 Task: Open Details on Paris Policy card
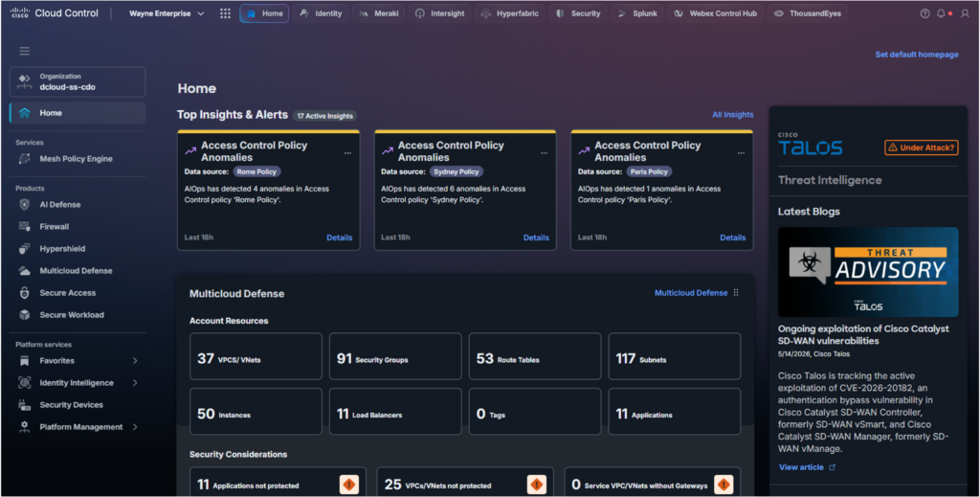pyautogui.click(x=732, y=237)
